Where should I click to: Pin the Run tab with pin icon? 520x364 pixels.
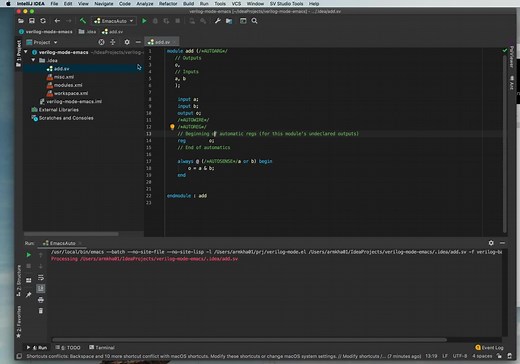[x=29, y=295]
